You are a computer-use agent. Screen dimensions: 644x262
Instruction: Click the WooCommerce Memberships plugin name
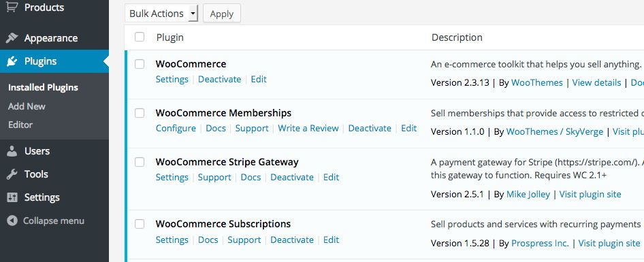(223, 113)
